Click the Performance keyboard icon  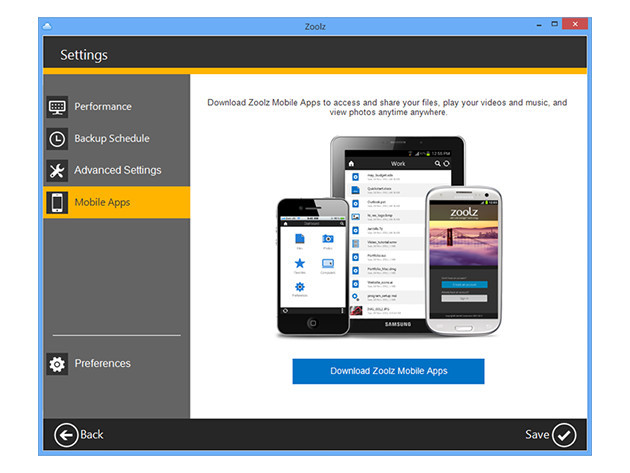click(57, 107)
